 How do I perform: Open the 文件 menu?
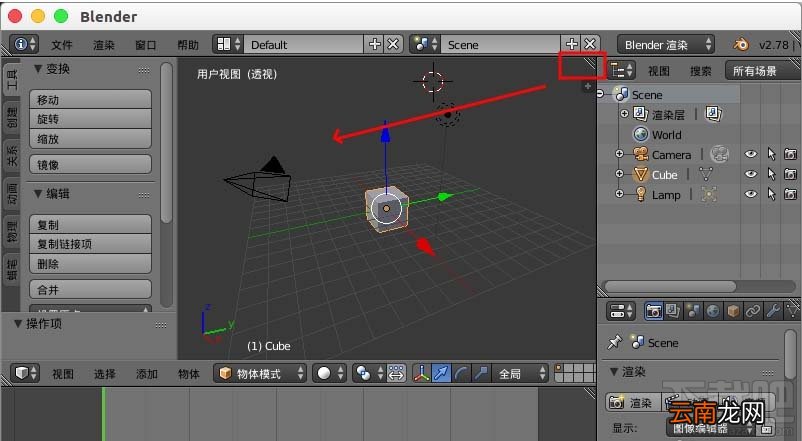click(x=62, y=45)
